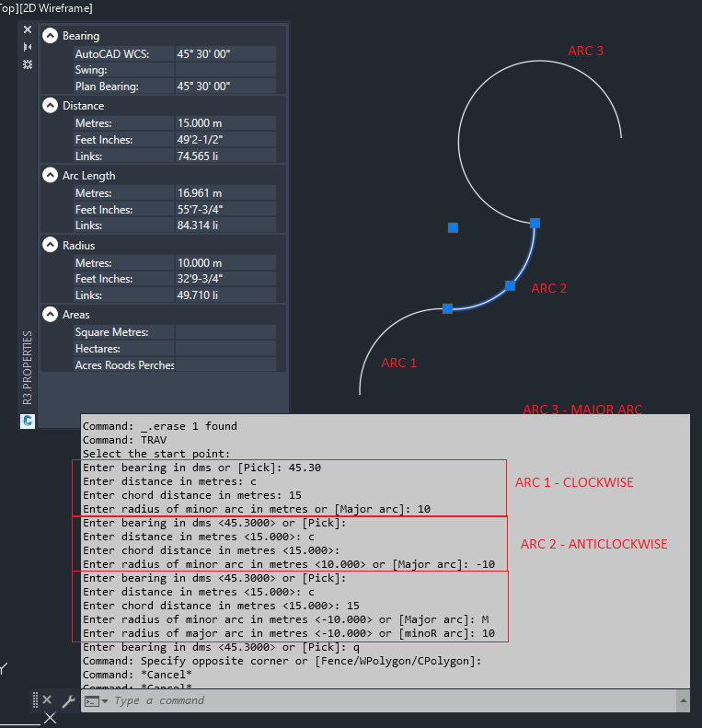Toggle auto-hide on properties palette
Image resolution: width=702 pixels, height=728 pixels.
(28, 47)
